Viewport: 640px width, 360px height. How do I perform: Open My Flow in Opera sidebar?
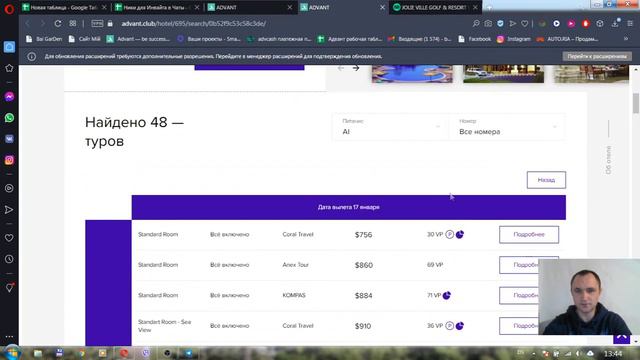[x=9, y=210]
